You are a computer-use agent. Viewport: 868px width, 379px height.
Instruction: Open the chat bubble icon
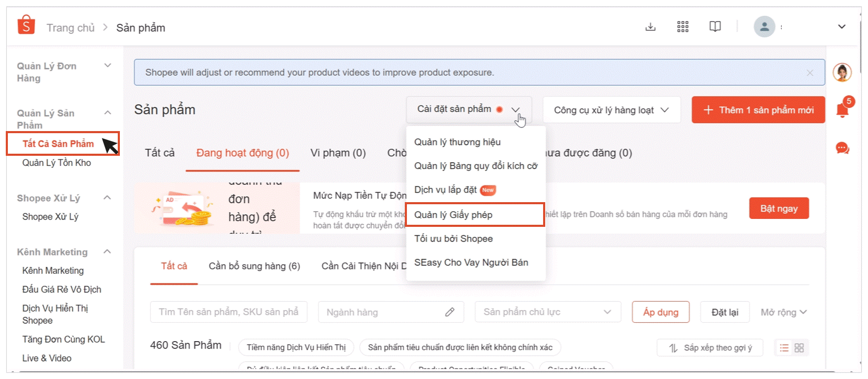pos(842,148)
